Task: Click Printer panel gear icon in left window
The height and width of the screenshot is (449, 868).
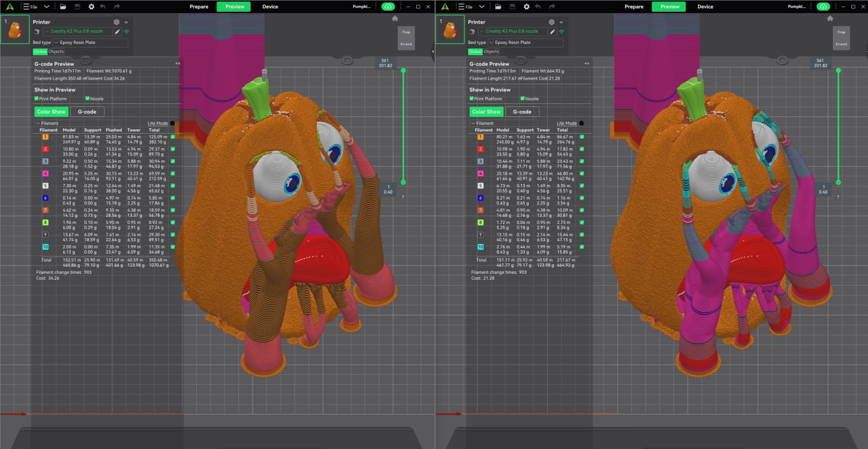Action: [117, 22]
